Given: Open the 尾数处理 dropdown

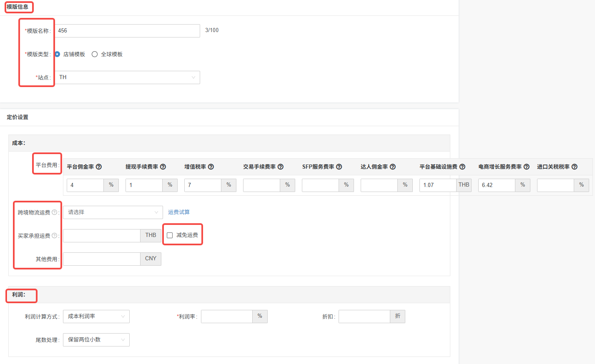Looking at the screenshot, I should pos(96,340).
